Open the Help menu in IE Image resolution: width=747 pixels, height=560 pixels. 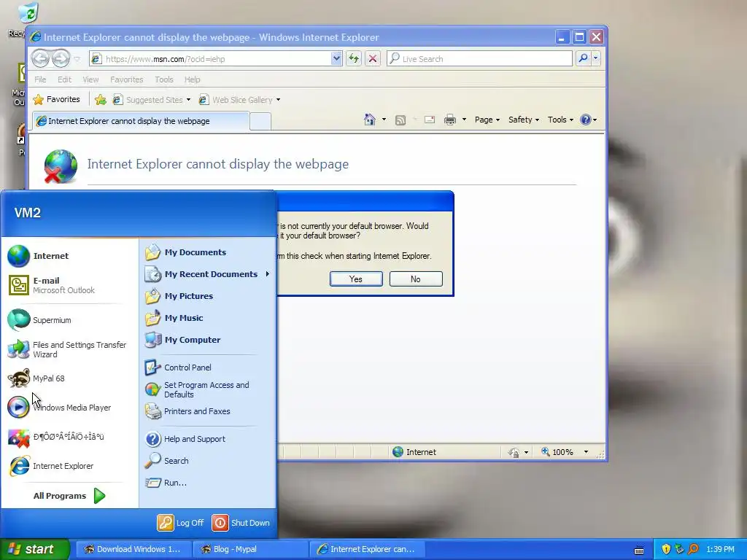click(x=192, y=79)
